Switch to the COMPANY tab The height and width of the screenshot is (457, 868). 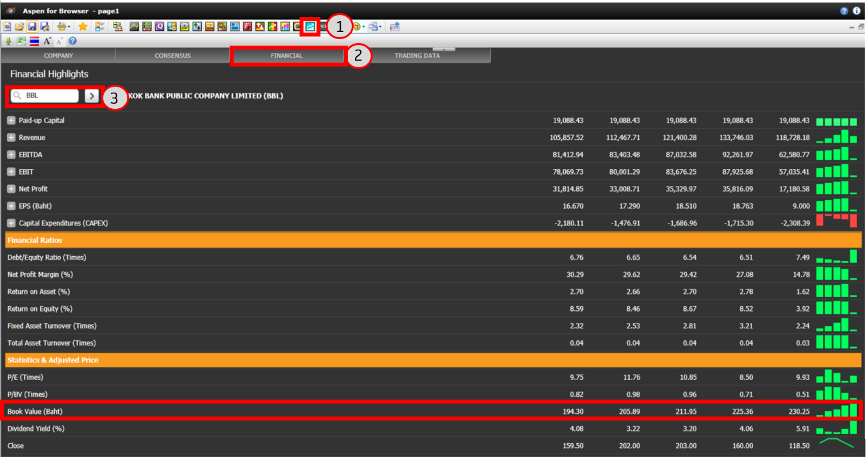[58, 56]
